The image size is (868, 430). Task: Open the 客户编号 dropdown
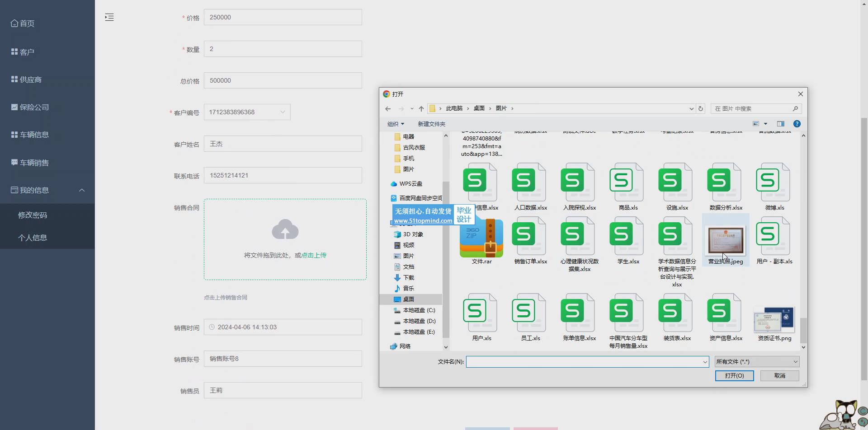click(x=247, y=112)
